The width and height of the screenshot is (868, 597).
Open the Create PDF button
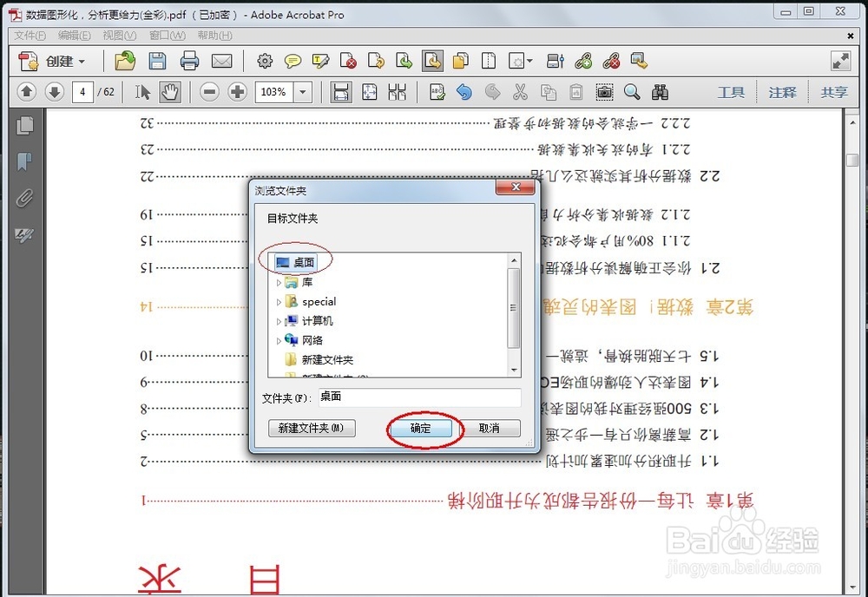pos(51,61)
